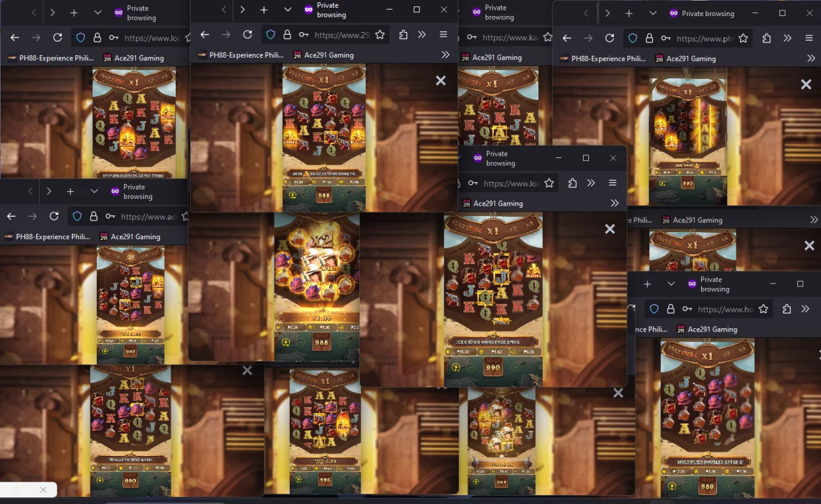
Task: Open PH88 bookmark in the top-left window
Action: 50,58
